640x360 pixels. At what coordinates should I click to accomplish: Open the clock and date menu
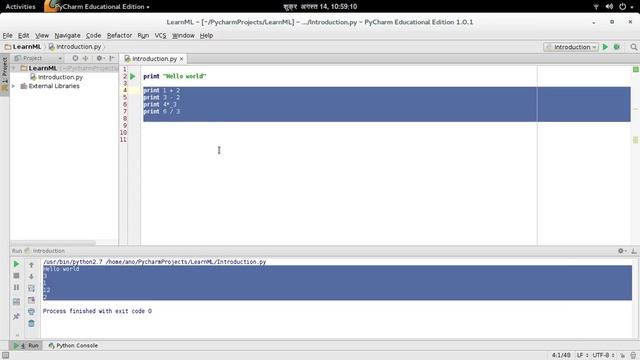320,7
